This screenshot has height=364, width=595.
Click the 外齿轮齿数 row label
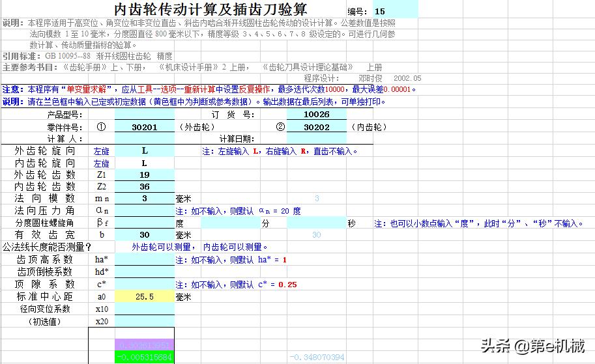coord(45,175)
